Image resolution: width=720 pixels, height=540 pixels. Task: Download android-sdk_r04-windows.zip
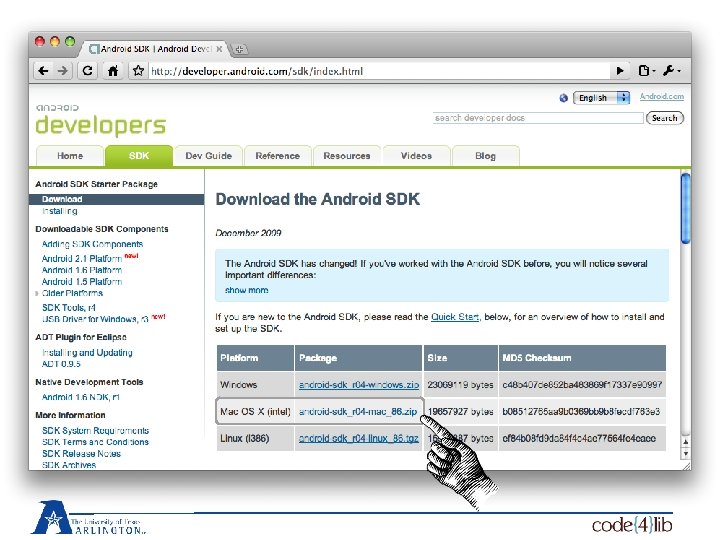coord(359,385)
